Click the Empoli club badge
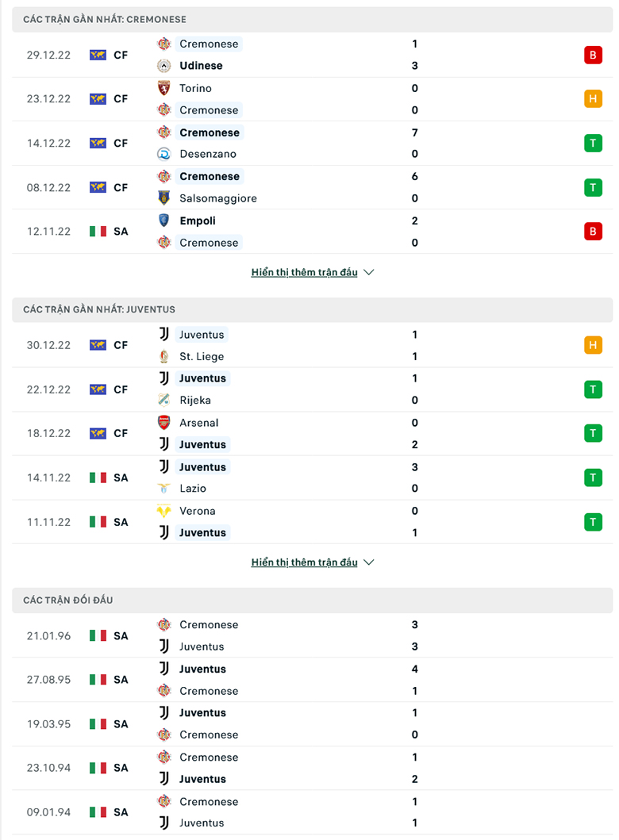Viewport: 619px width, 840px height. [165, 221]
